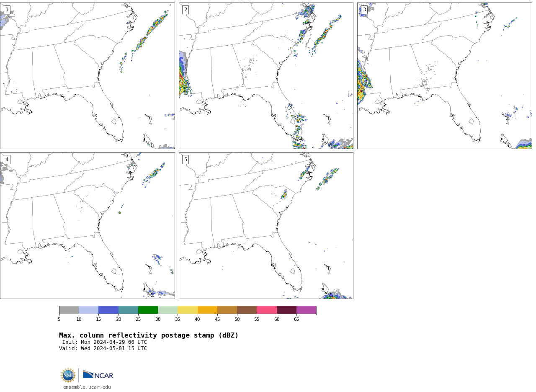Click the panel number label 5
Viewport: 536px width, 392px height.
click(x=186, y=160)
